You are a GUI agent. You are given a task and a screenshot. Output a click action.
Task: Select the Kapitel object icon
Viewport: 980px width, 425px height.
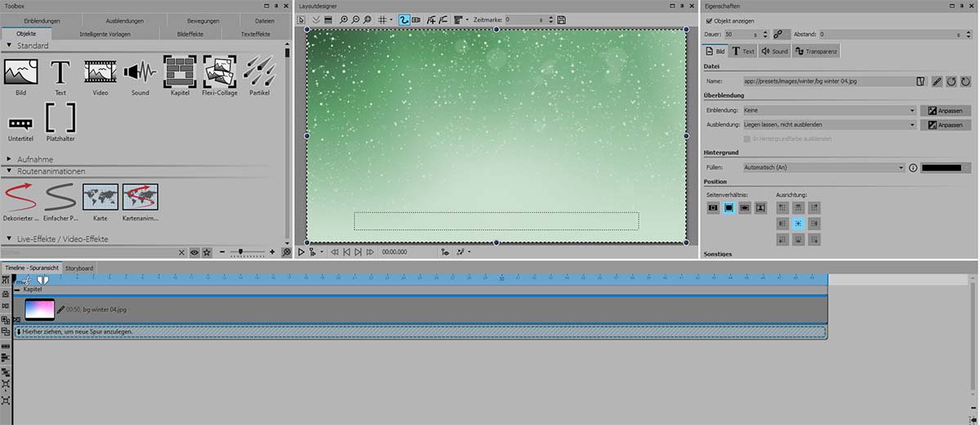[180, 72]
